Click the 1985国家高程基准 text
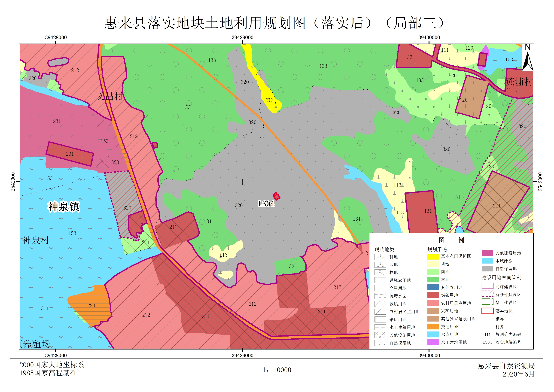This screenshot has height=392, width=554. coord(48,373)
